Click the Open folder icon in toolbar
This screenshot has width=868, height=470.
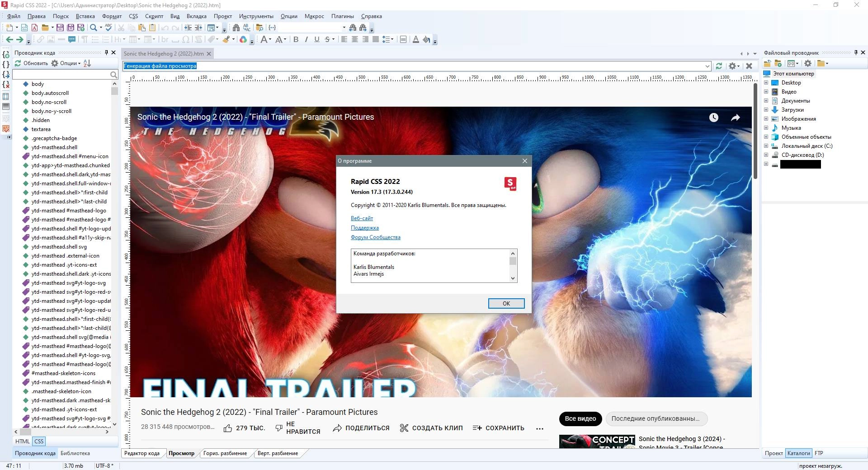click(45, 28)
